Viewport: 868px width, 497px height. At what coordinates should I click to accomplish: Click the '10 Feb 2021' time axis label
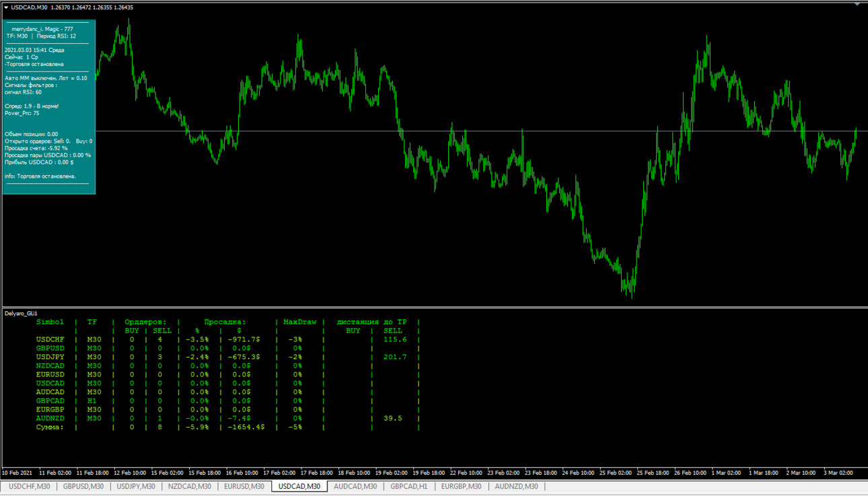pos(18,473)
